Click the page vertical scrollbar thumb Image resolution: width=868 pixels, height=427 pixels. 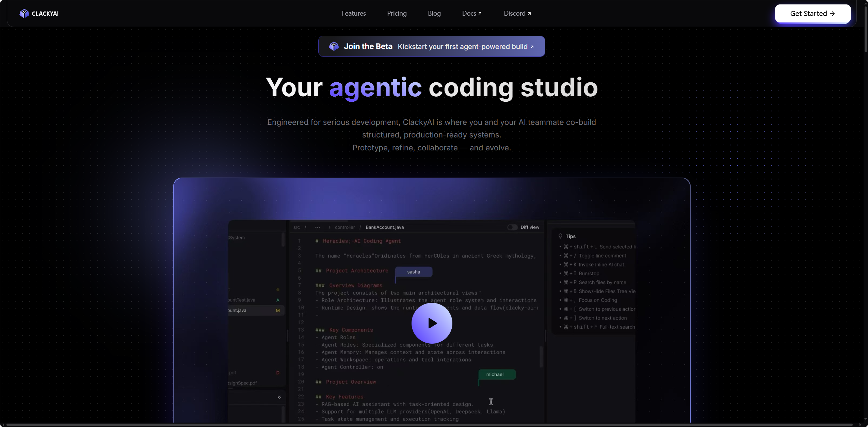pyautogui.click(x=865, y=29)
